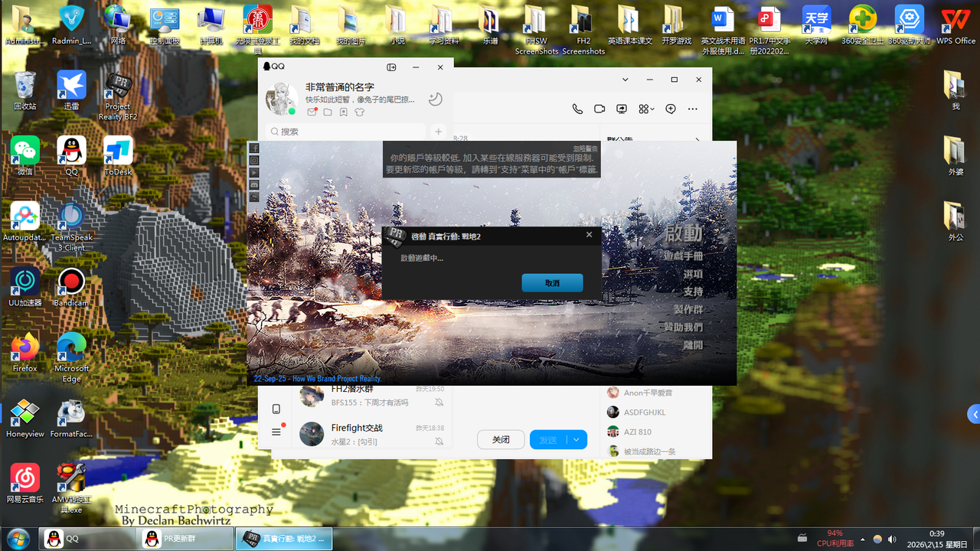Expand the 群公告 panel arrow
The image size is (980, 551).
(x=697, y=140)
